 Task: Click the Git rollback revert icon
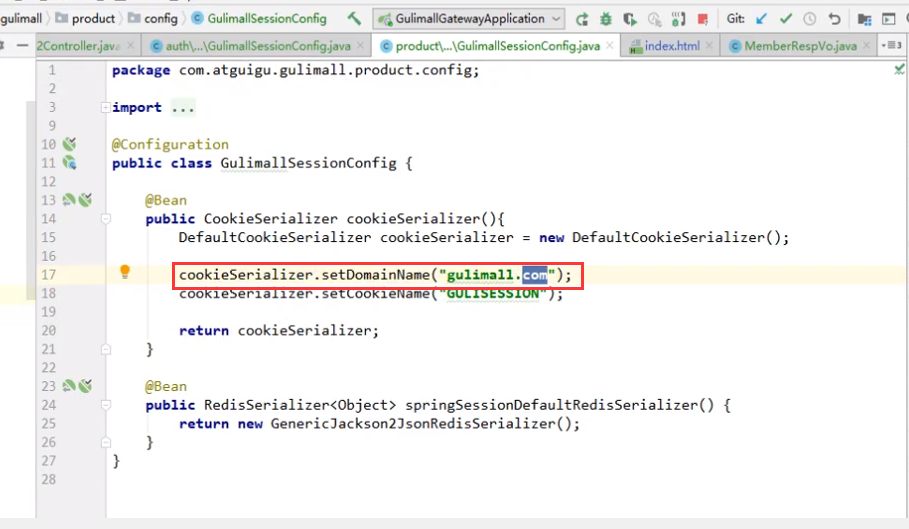(833, 18)
